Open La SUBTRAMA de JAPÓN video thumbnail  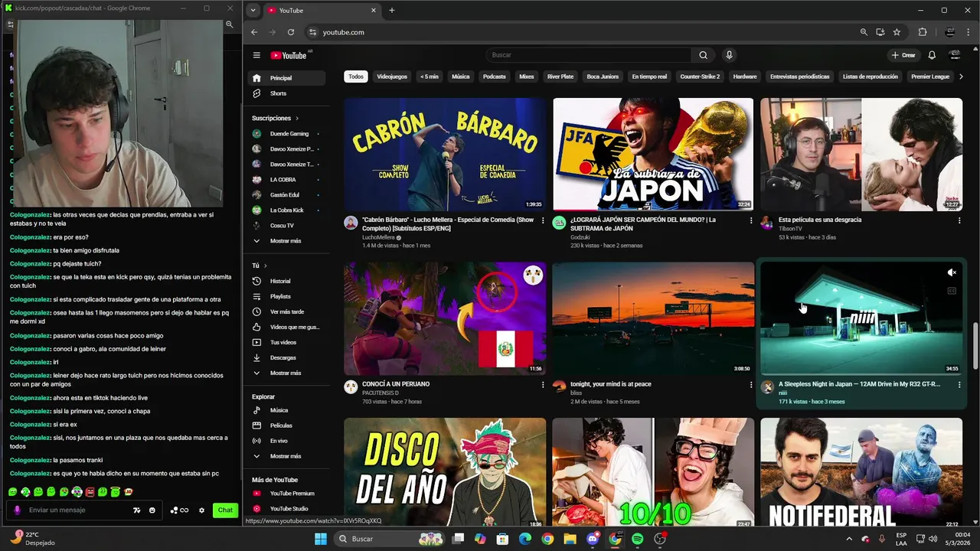tap(653, 155)
